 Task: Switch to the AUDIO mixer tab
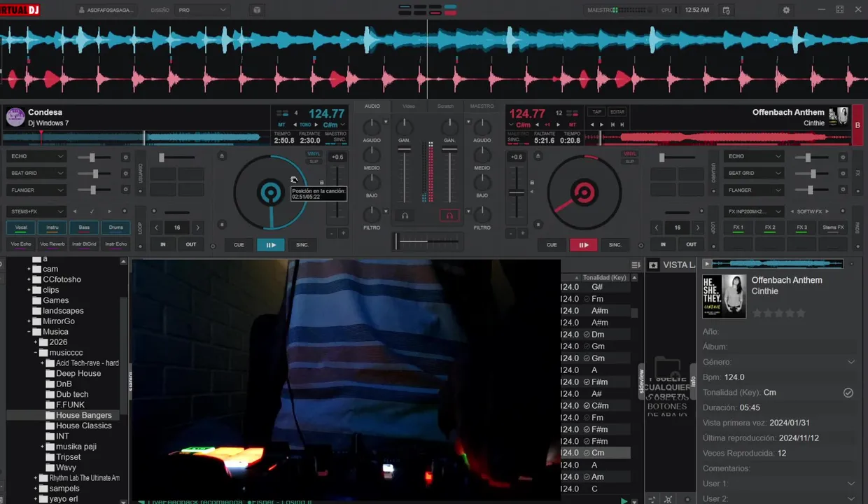pyautogui.click(x=372, y=106)
